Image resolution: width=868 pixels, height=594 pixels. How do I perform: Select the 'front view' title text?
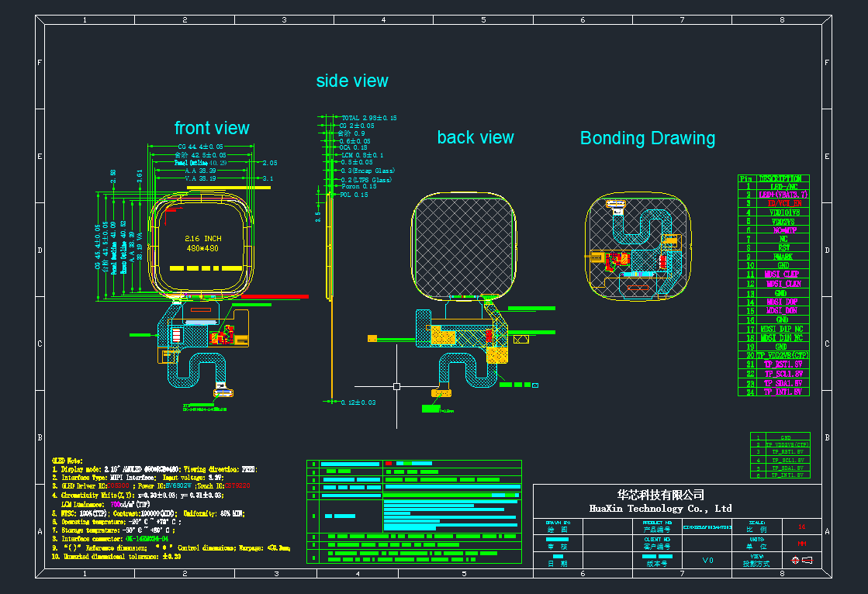(212, 128)
